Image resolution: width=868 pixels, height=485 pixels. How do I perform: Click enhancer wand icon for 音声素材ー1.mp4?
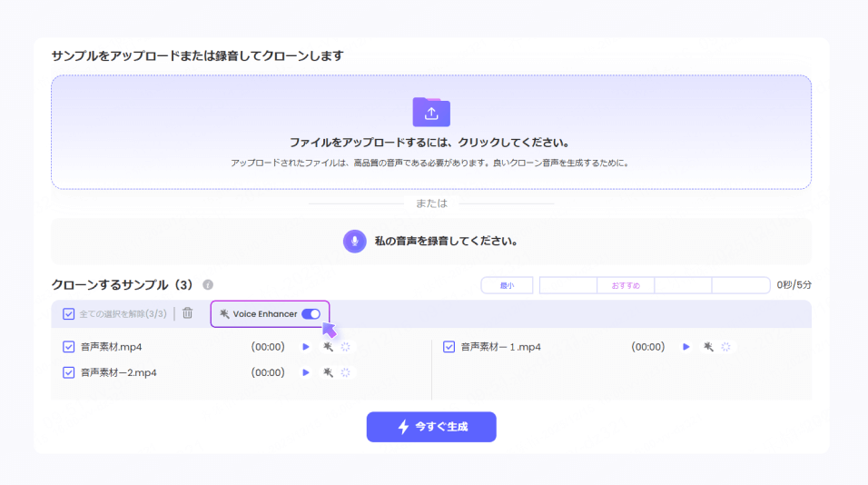click(708, 347)
